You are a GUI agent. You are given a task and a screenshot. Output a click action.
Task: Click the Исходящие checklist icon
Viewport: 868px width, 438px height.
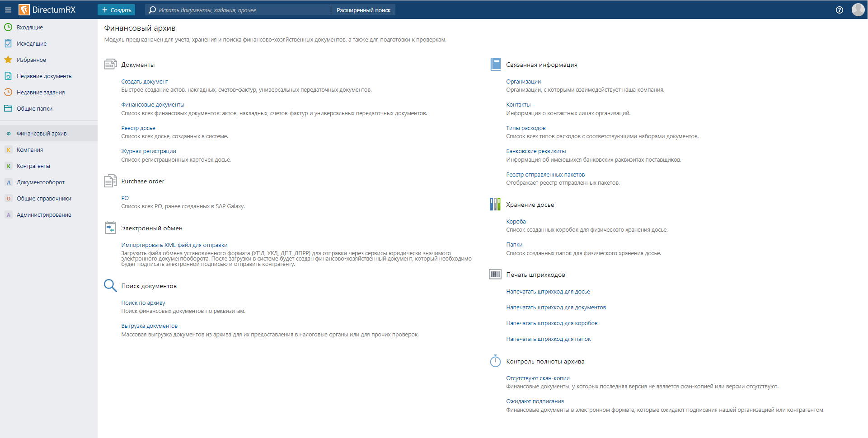[8, 43]
